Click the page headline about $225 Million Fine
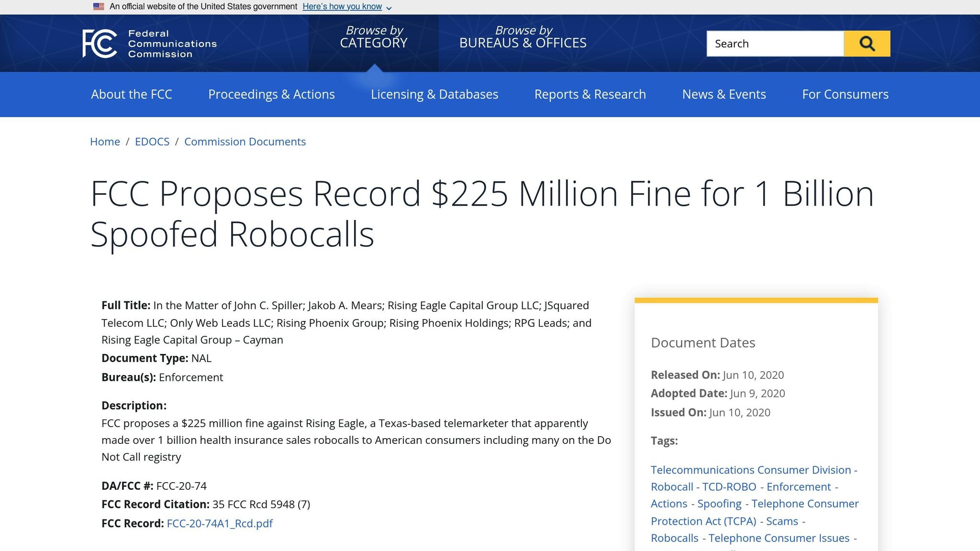The height and width of the screenshot is (551, 980). coord(482,214)
